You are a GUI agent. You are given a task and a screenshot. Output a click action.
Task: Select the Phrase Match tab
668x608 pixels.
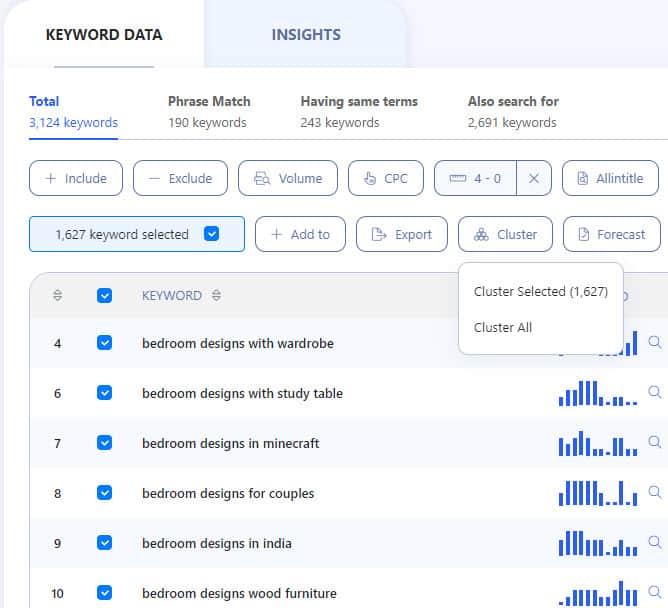point(209,112)
